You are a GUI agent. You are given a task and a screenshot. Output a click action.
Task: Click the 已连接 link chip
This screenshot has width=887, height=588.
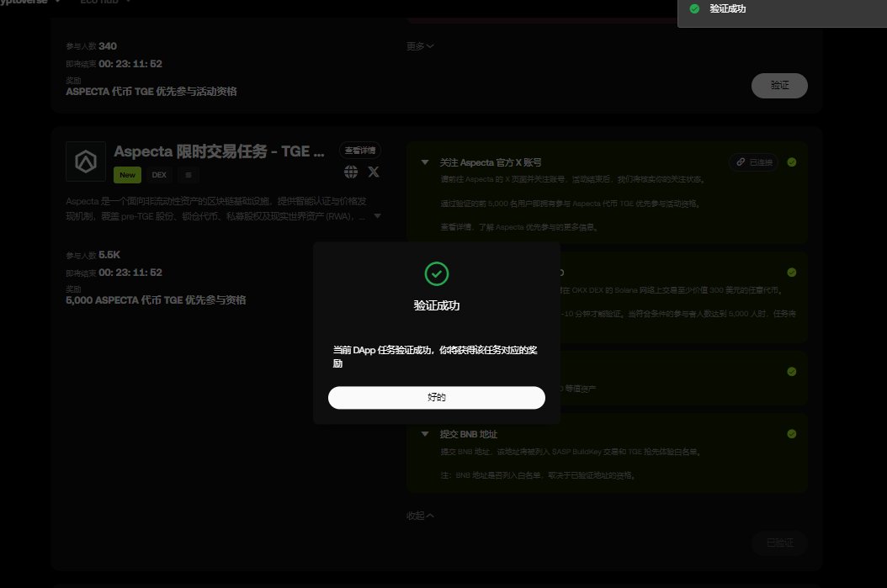(754, 162)
